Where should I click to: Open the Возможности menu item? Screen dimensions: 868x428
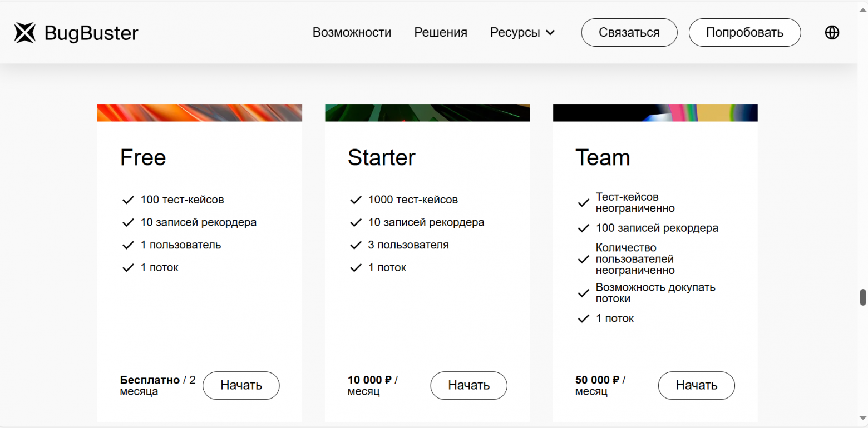352,33
